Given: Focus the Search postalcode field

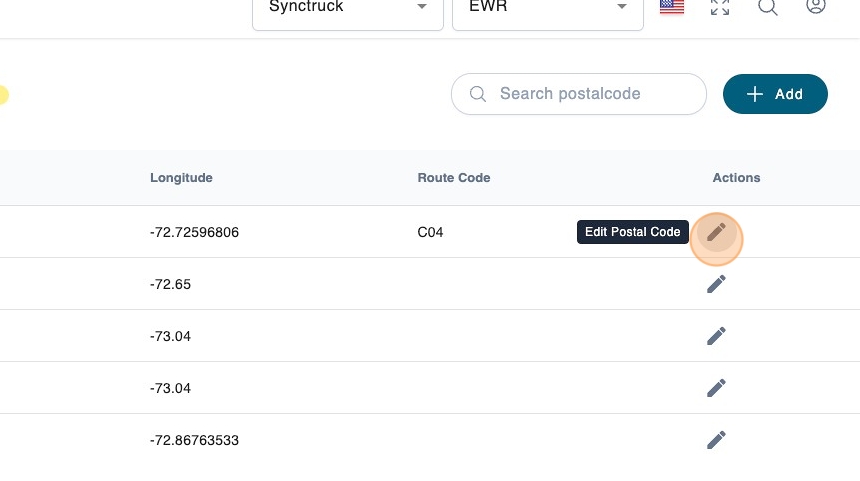Looking at the screenshot, I should tap(590, 94).
